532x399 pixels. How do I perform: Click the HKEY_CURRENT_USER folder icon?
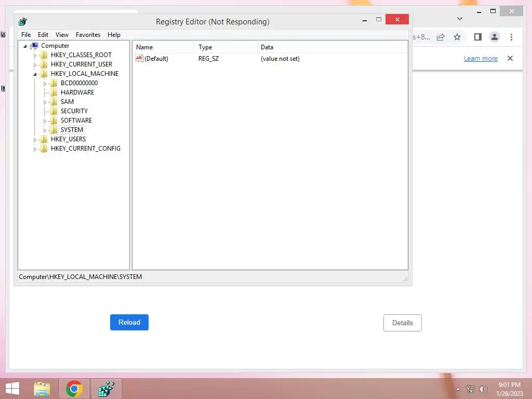[44, 64]
